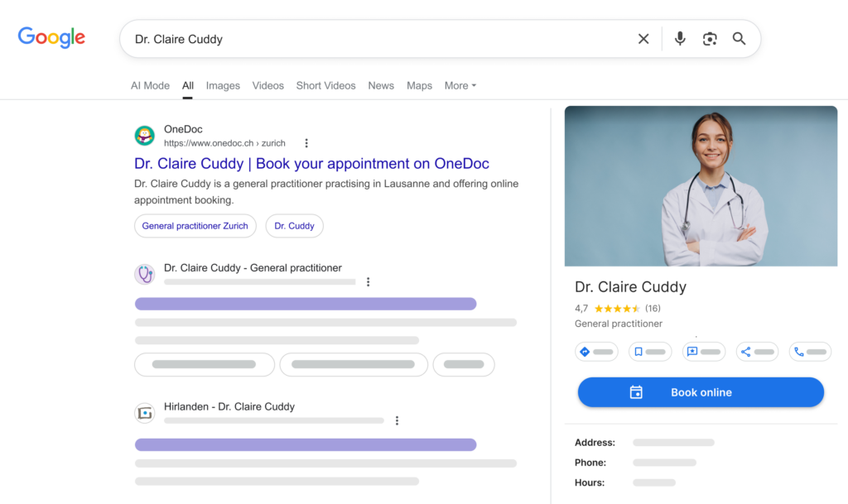This screenshot has width=848, height=504.
Task: Open the OneDoc result options menu
Action: (306, 143)
